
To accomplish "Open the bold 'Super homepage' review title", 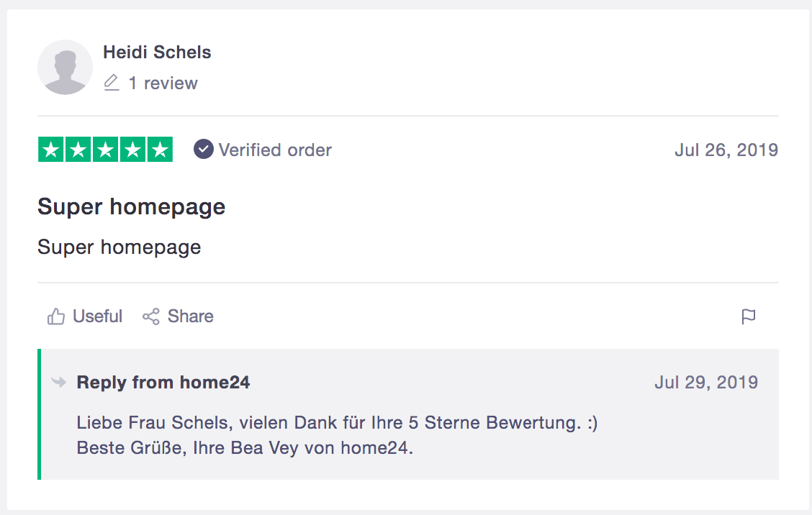I will (132, 207).
